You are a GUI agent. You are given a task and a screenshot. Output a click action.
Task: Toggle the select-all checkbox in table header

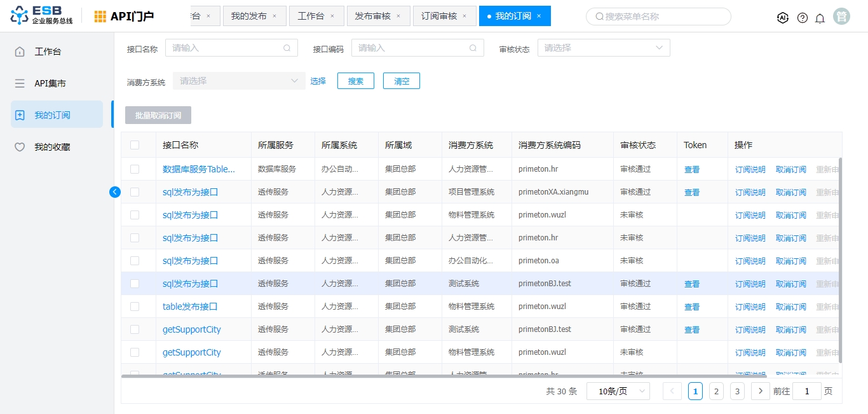pos(135,145)
